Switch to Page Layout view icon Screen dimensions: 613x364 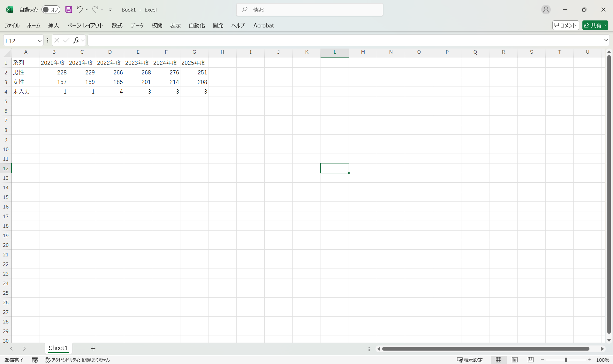[515, 360]
